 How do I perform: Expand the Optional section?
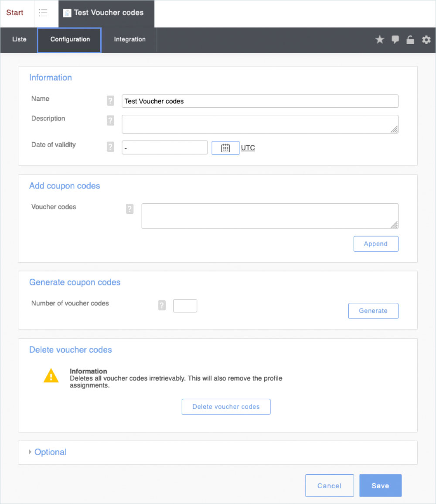tap(48, 452)
